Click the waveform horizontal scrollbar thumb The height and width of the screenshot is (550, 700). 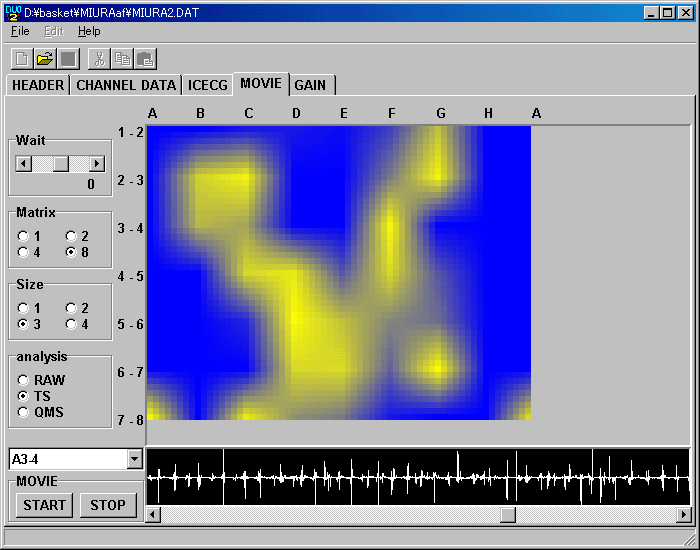pyautogui.click(x=508, y=515)
